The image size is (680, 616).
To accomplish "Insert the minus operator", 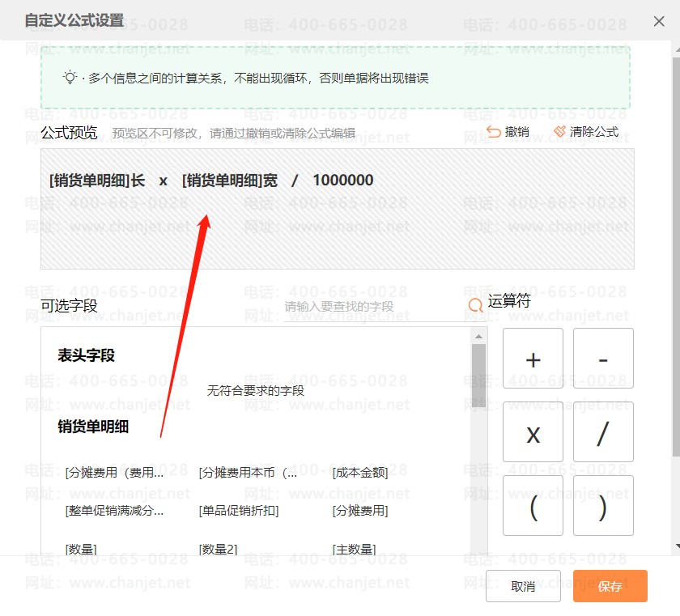I will point(603,359).
